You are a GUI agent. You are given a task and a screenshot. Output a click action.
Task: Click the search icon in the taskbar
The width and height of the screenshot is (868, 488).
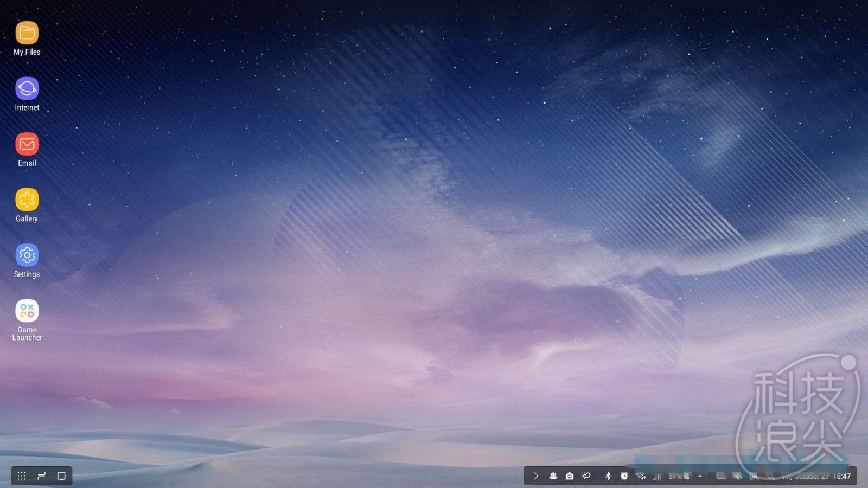(769, 476)
